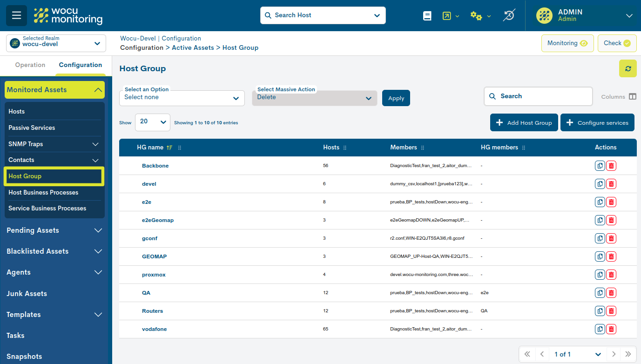Open the Select Massive Action dropdown
This screenshot has width=641, height=364.
pos(315,98)
